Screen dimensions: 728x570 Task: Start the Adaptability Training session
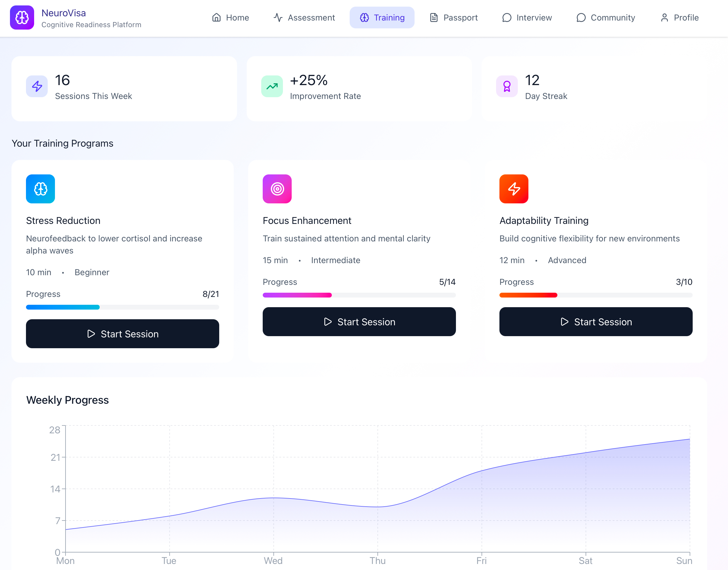(x=595, y=322)
